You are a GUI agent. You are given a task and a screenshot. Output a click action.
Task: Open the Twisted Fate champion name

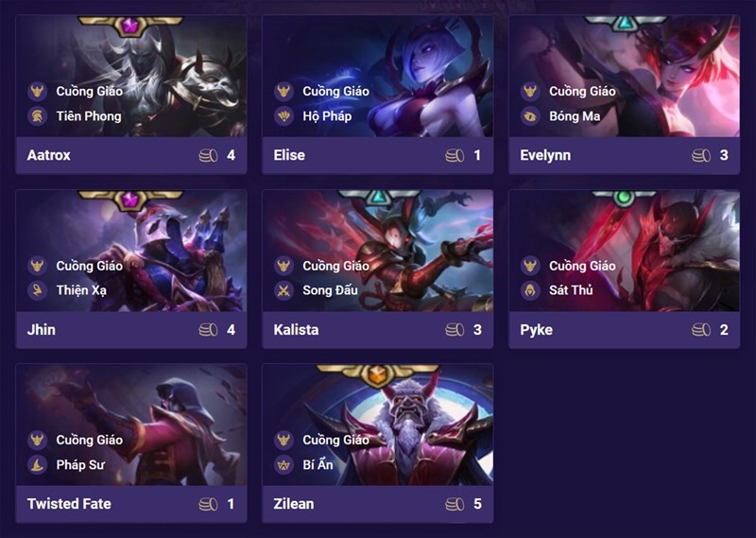tap(69, 504)
